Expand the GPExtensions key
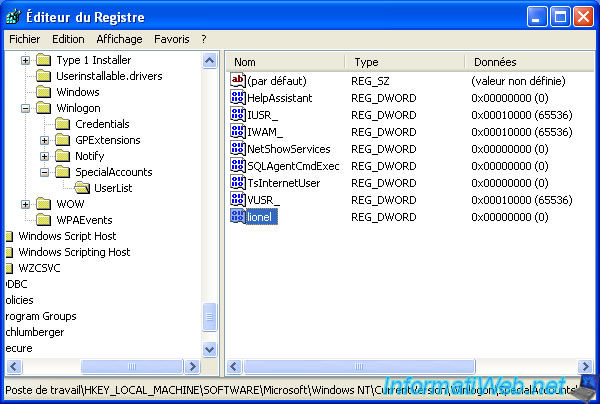 [44, 140]
